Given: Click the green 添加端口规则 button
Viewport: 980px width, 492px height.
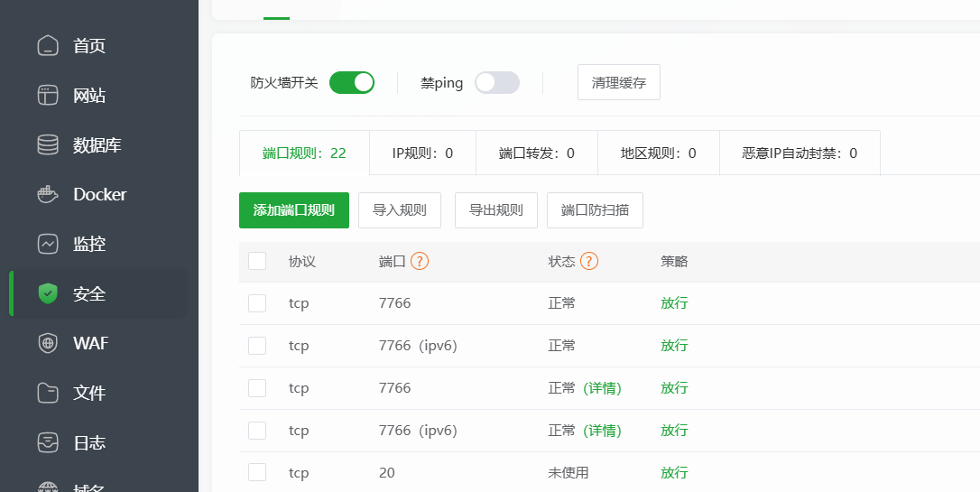Looking at the screenshot, I should tap(294, 210).
